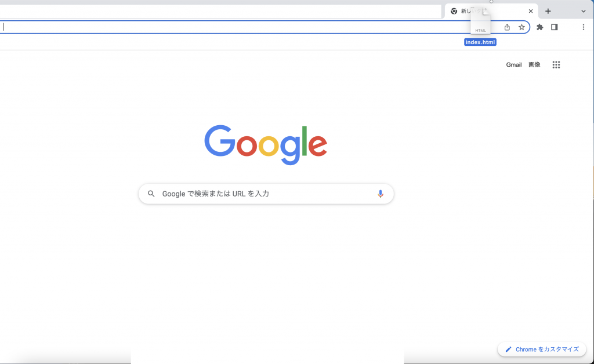
Task: Bookmark this tab with the star icon
Action: pos(521,27)
